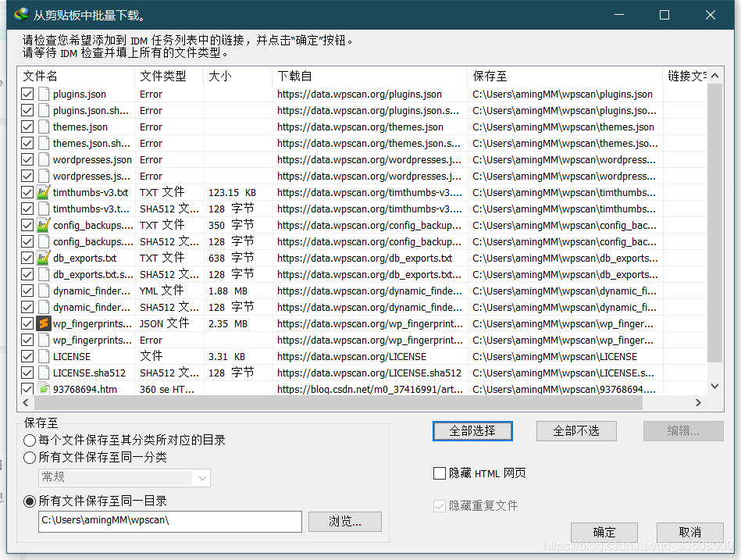Click the blog.csdn.net download URL
The image size is (741, 560).
369,389
